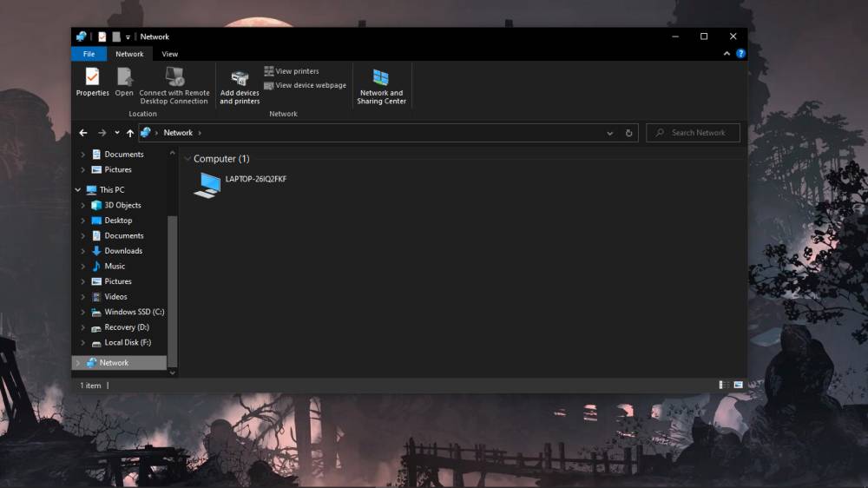Select Documents under This PC
This screenshot has height=488, width=868.
[x=123, y=235]
